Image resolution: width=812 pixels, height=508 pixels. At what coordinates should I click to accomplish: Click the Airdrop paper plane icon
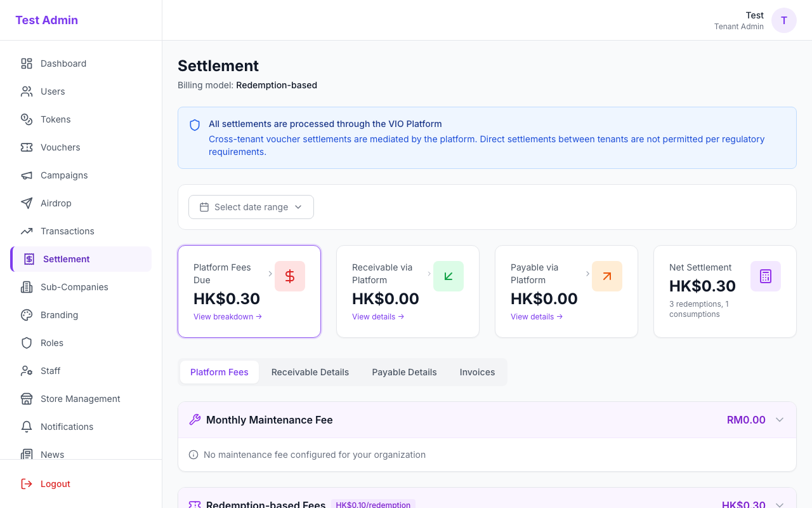coord(26,203)
